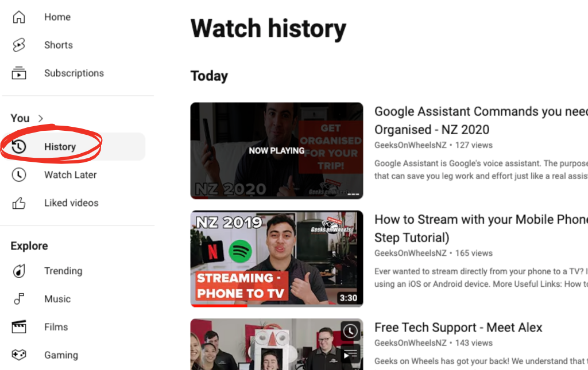Open Gaming via the controller icon
588x370 pixels.
[19, 355]
